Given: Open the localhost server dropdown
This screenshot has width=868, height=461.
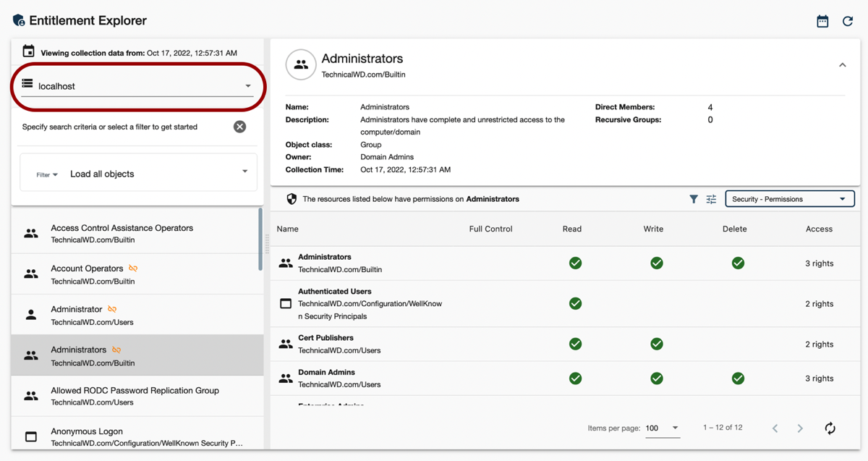Looking at the screenshot, I should 137,86.
